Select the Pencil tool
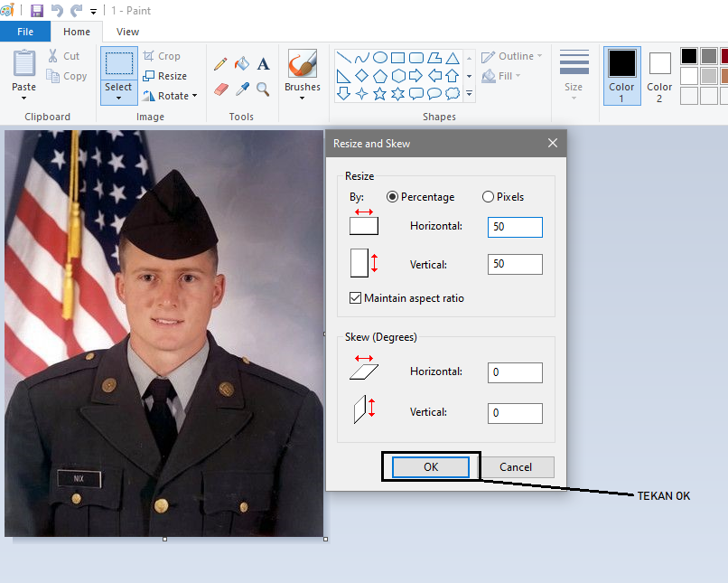The height and width of the screenshot is (583, 728). 220,63
